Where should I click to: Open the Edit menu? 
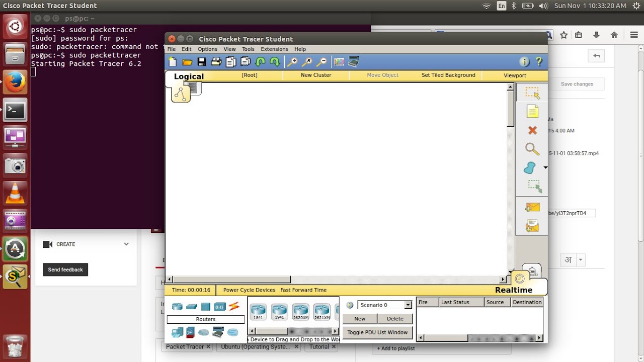[187, 49]
